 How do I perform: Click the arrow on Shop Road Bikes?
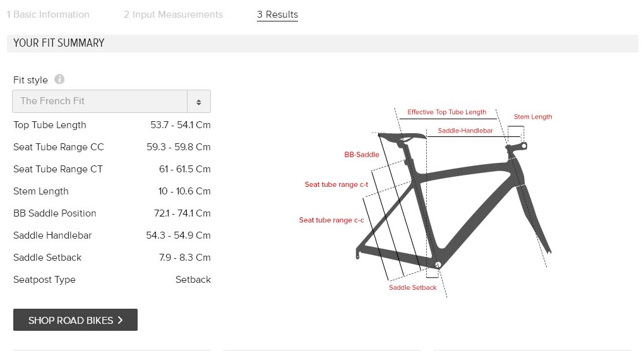[121, 320]
